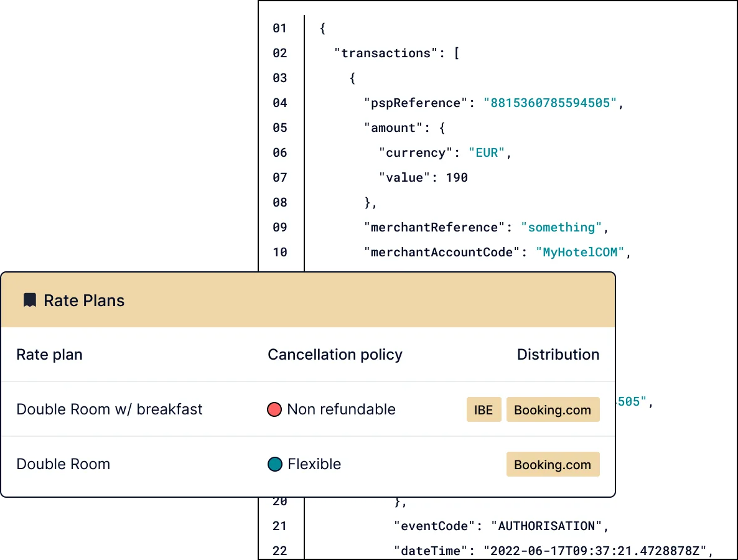Click the Non refundable policy label
The width and height of the screenshot is (738, 560).
(x=341, y=409)
